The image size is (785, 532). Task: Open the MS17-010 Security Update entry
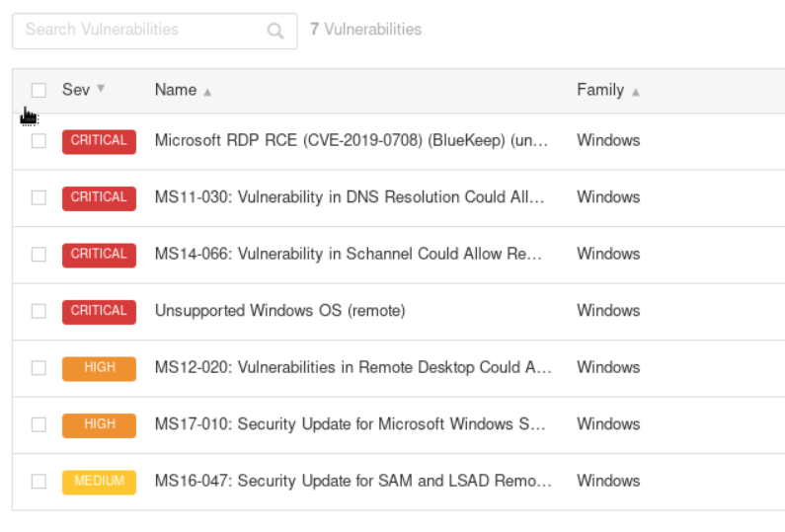click(351, 424)
